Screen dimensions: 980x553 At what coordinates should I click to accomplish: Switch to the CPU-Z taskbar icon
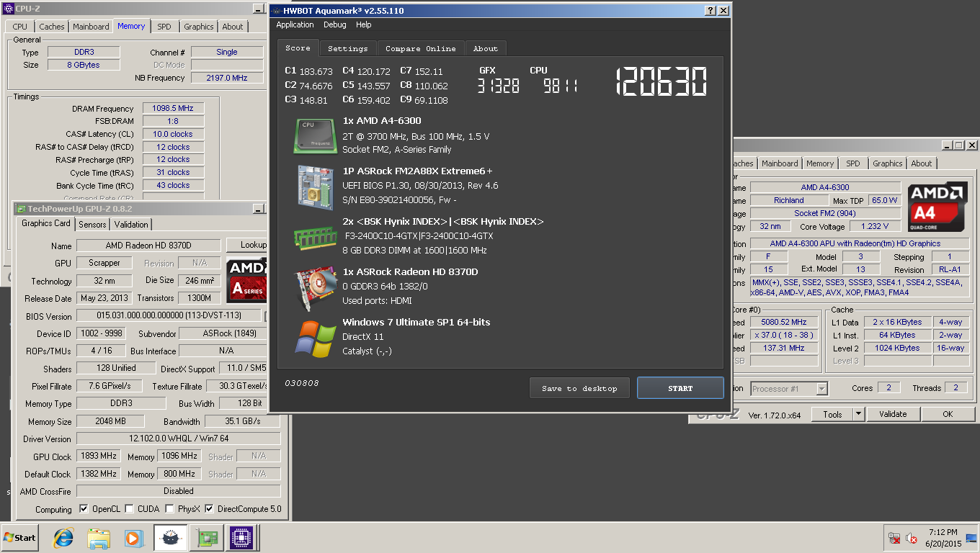(241, 537)
